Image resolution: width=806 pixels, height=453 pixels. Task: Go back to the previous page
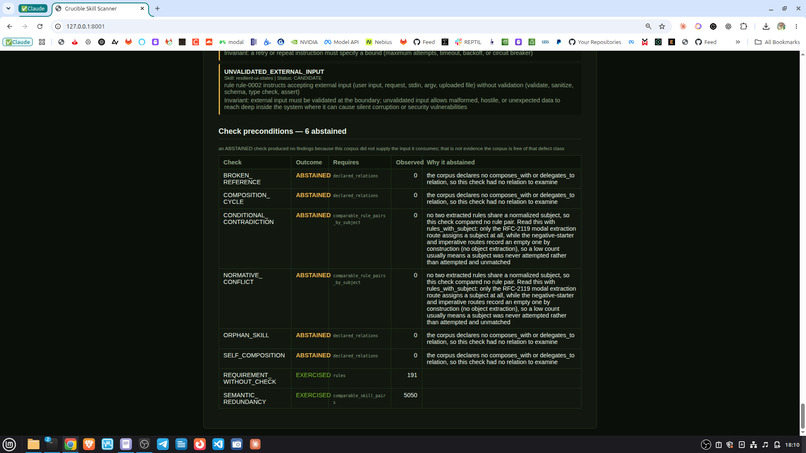coord(9,26)
